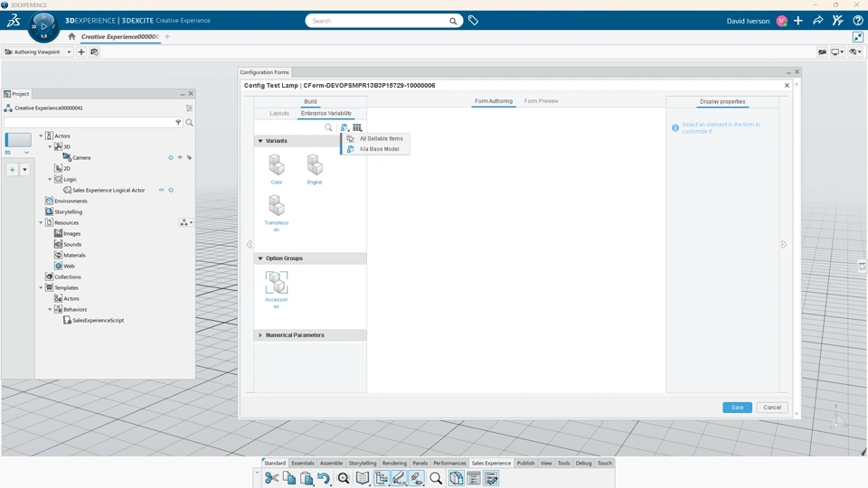
Task: Click the Share arrow icon in top bar
Action: pyautogui.click(x=817, y=21)
